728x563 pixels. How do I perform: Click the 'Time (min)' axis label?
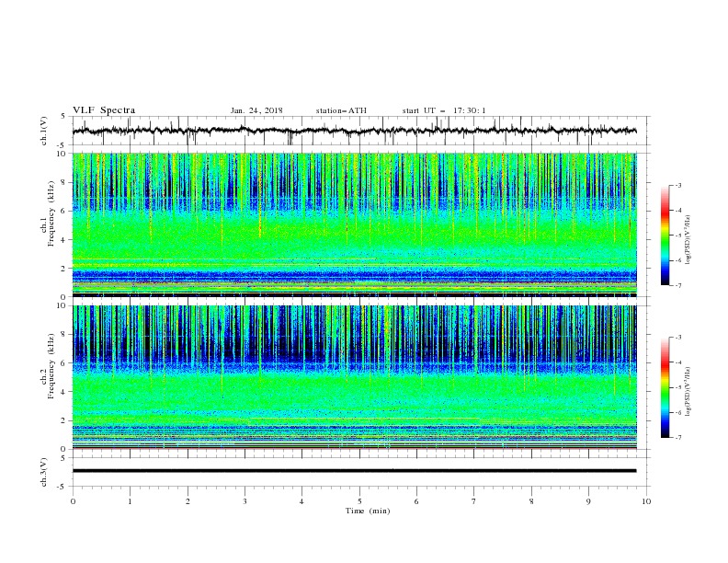coord(368,511)
